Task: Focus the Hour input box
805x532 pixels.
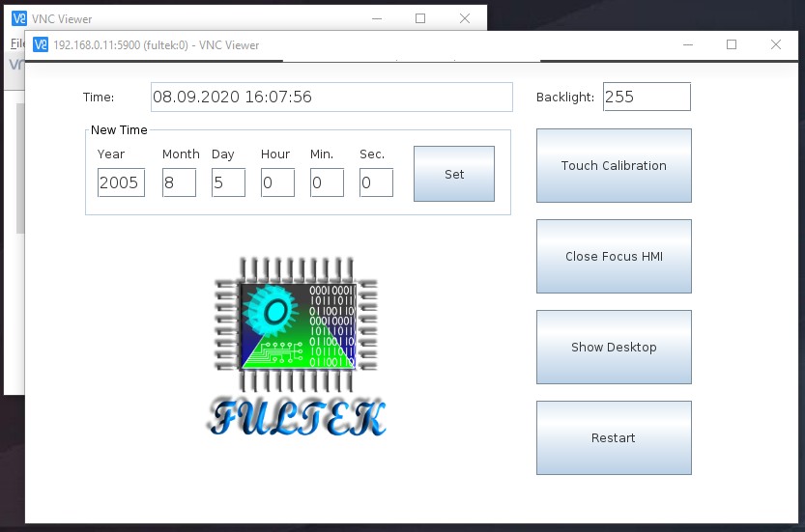Action: pos(277,182)
